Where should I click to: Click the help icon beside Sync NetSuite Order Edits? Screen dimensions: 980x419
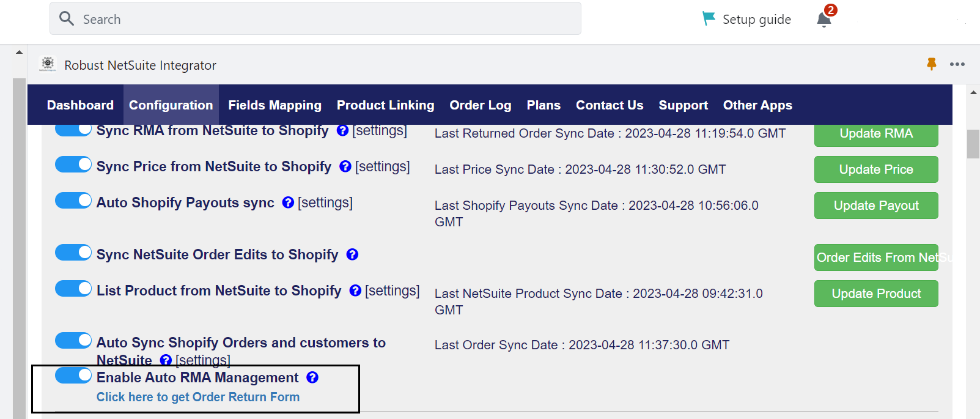click(352, 254)
